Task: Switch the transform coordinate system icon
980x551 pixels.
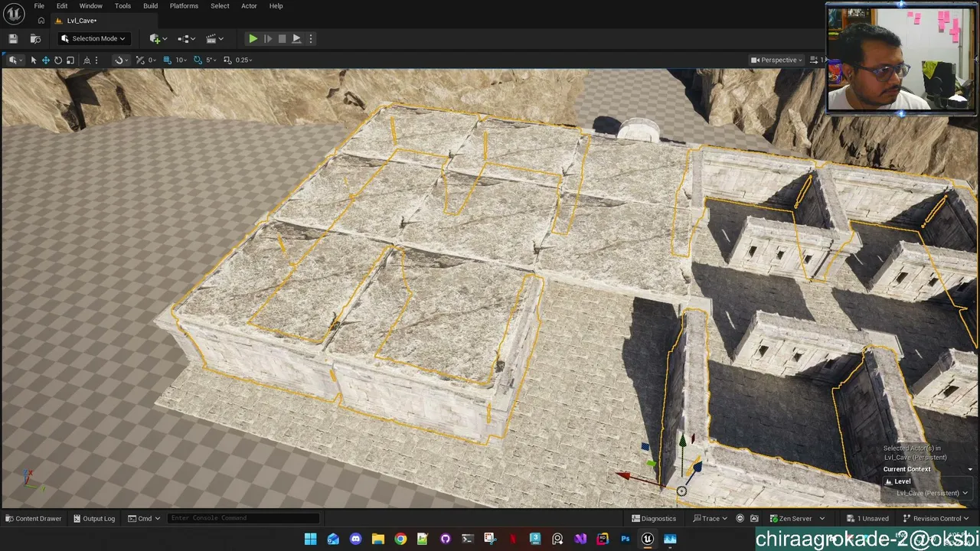Action: [x=87, y=60]
